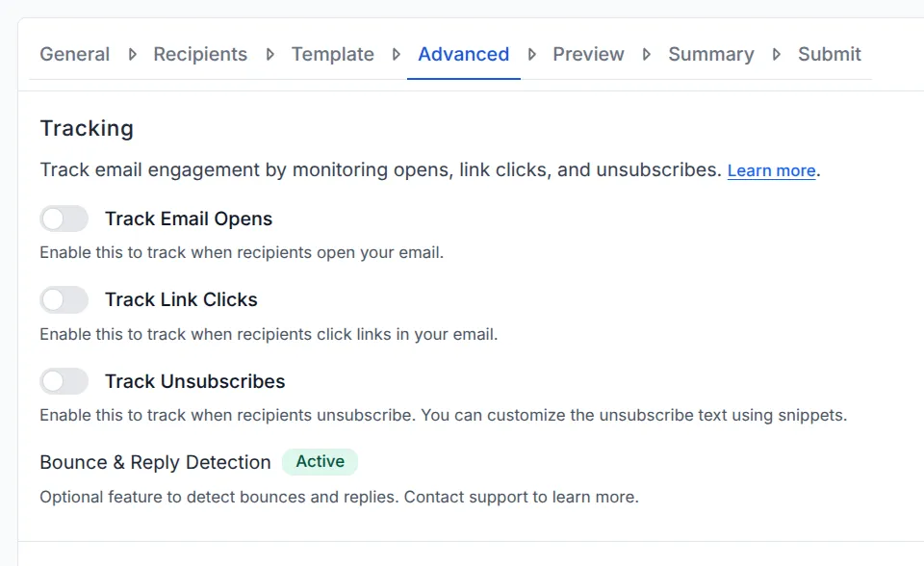
Task: Click the Track Email Opens label text
Action: click(189, 219)
